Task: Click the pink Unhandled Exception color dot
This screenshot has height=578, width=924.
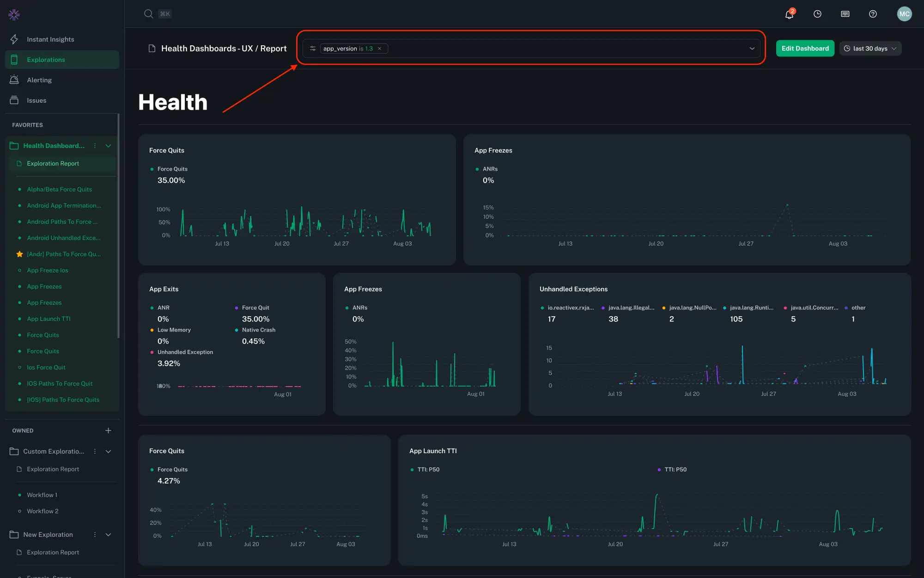Action: [x=152, y=352]
